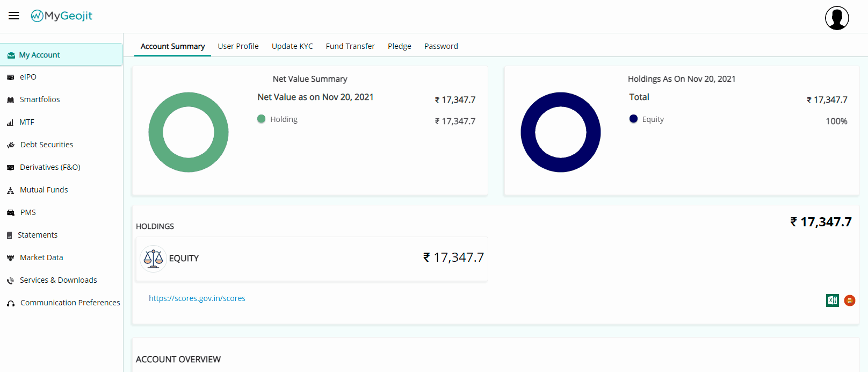
Task: Click the Holding legend label
Action: pos(284,119)
